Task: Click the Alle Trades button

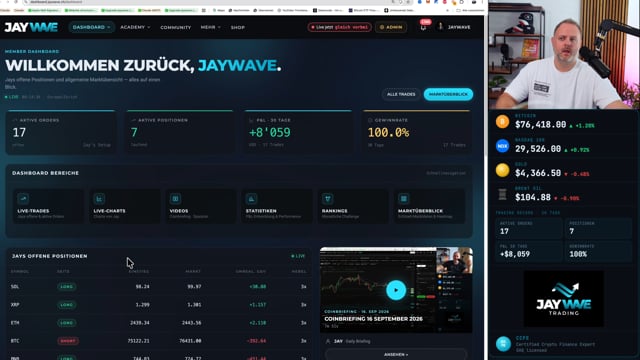Action: point(401,94)
